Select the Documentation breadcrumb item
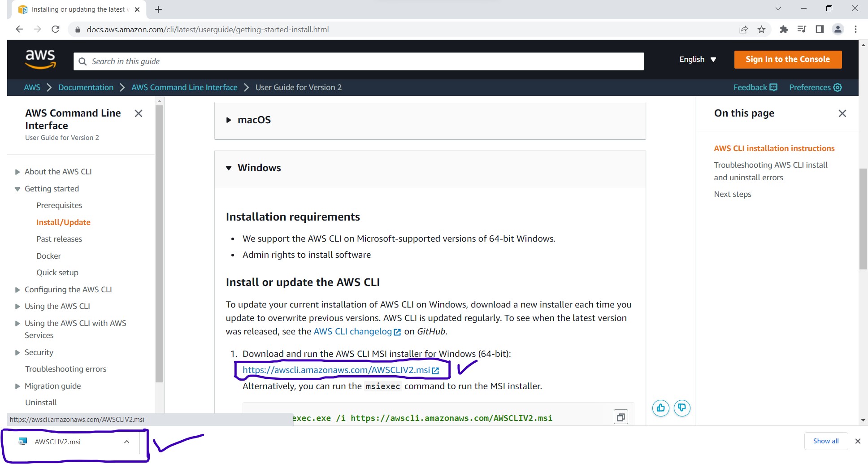The image size is (868, 464). click(x=86, y=87)
